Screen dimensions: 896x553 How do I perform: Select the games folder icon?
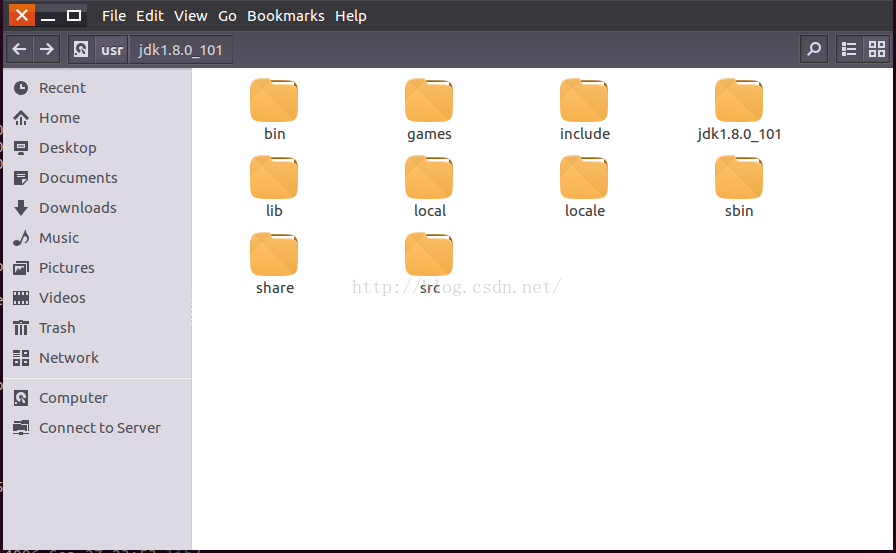click(429, 101)
